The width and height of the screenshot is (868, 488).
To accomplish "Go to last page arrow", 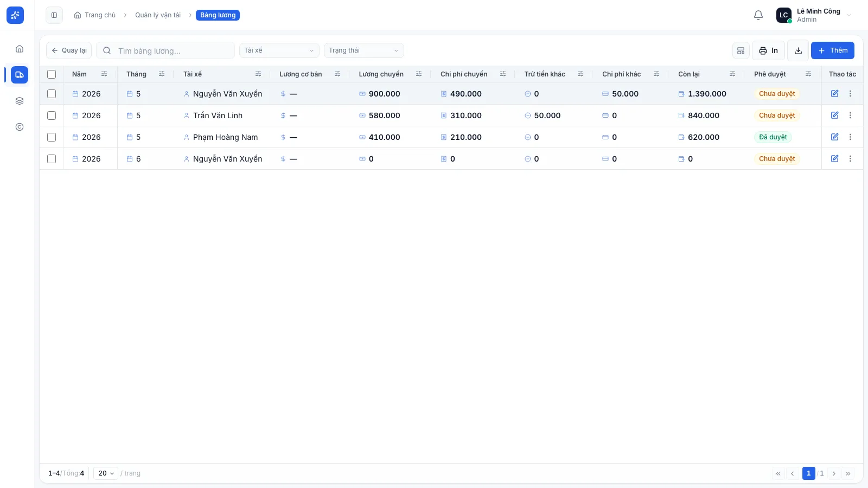I will coord(848,473).
